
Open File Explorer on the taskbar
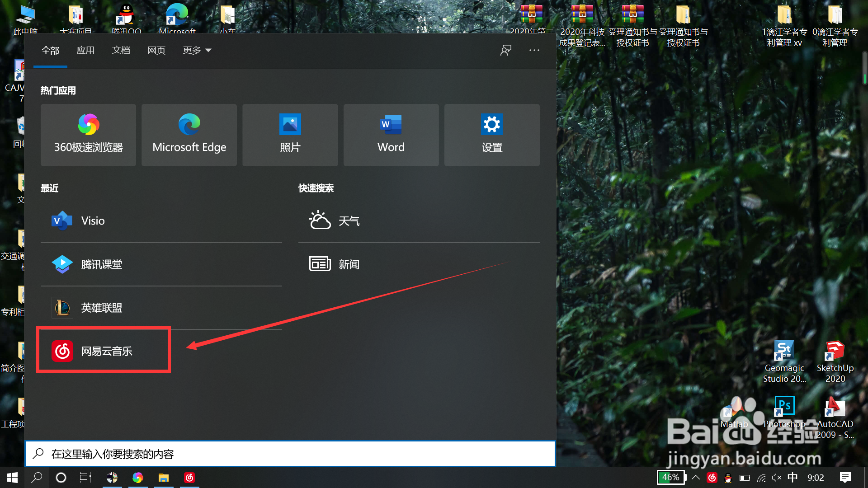tap(164, 478)
